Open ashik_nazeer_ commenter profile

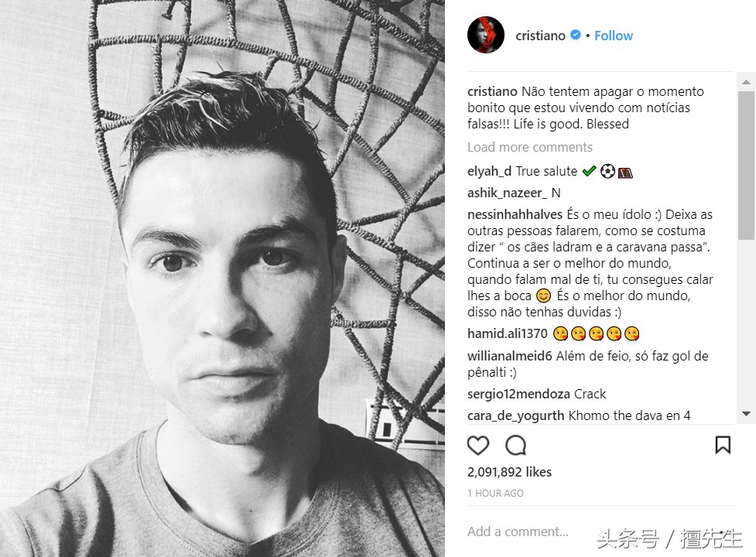click(x=507, y=193)
